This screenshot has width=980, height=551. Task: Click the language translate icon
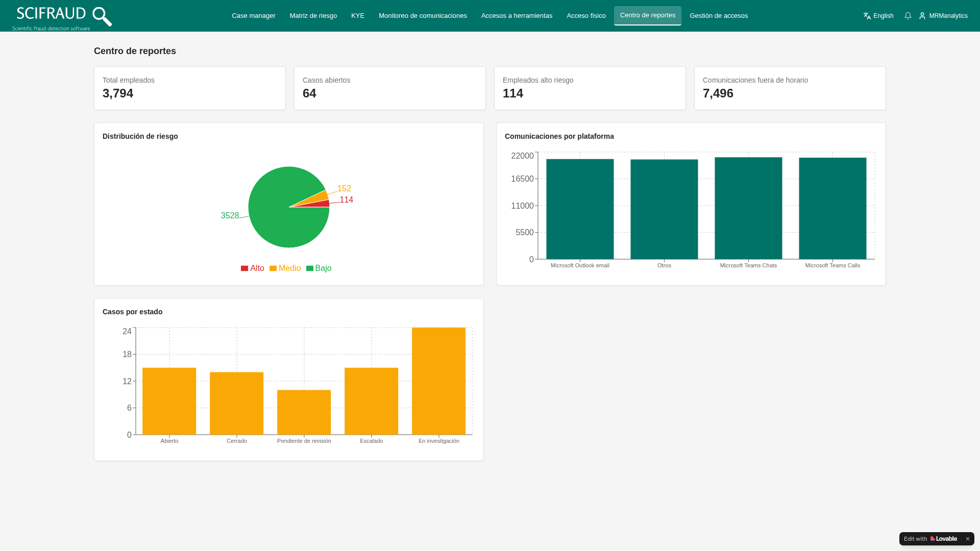pos(867,16)
